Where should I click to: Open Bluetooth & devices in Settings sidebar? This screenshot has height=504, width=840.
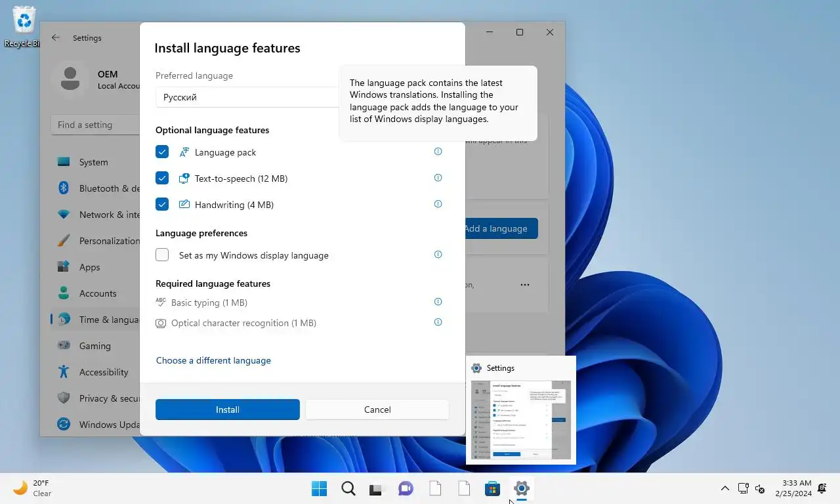click(x=96, y=188)
